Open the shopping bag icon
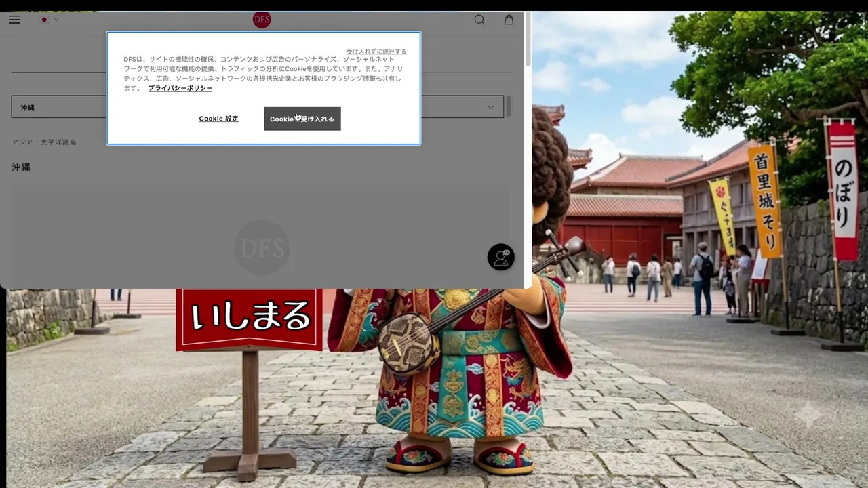The image size is (868, 488). [x=509, y=20]
